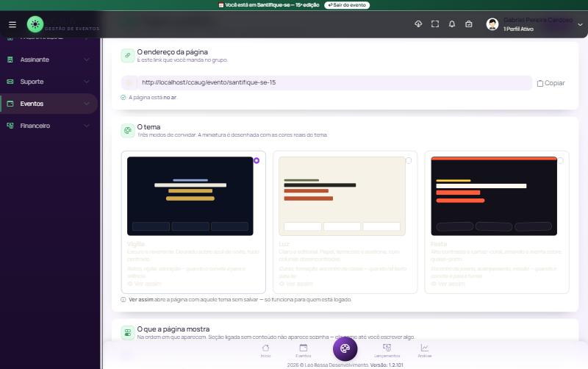Click the 'Versão: 1.2.101' footer text
Viewport: 588px width, 369px height.
coord(387,365)
